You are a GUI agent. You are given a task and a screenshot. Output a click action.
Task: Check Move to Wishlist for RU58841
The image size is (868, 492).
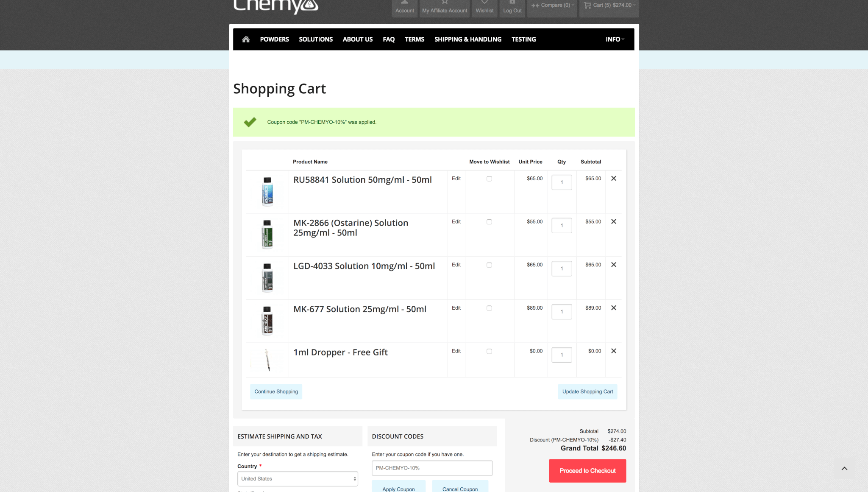[489, 179]
